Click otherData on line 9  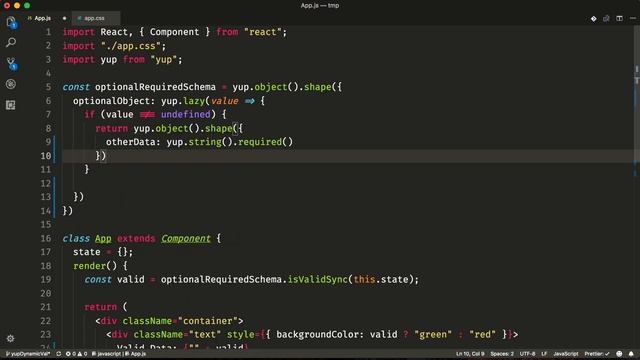pos(131,142)
